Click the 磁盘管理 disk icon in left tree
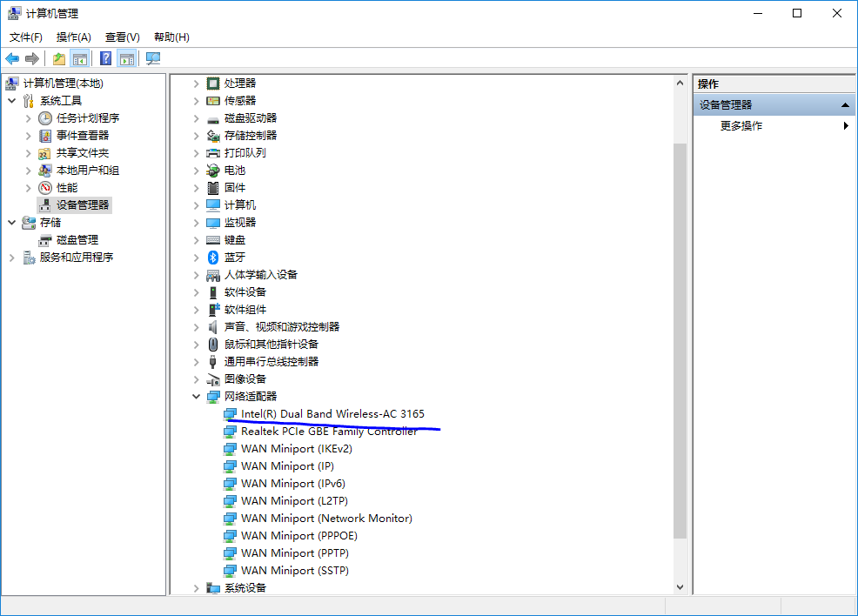The width and height of the screenshot is (858, 616). [45, 240]
